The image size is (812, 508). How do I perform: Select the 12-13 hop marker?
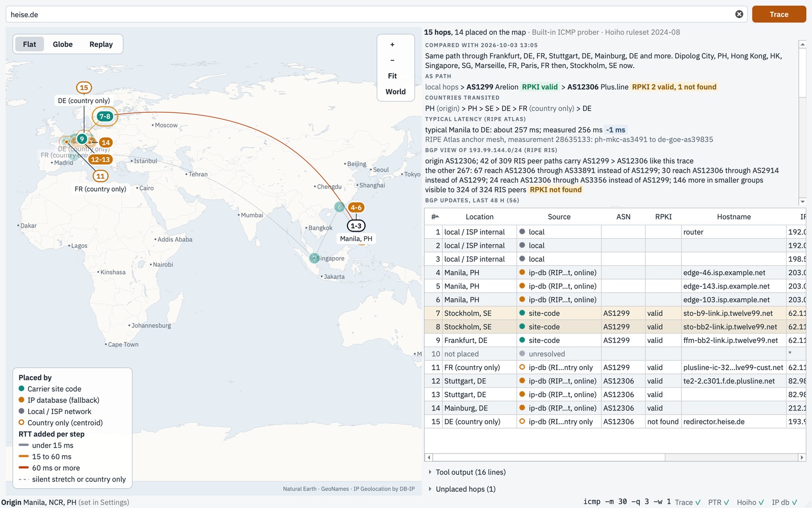coord(100,160)
